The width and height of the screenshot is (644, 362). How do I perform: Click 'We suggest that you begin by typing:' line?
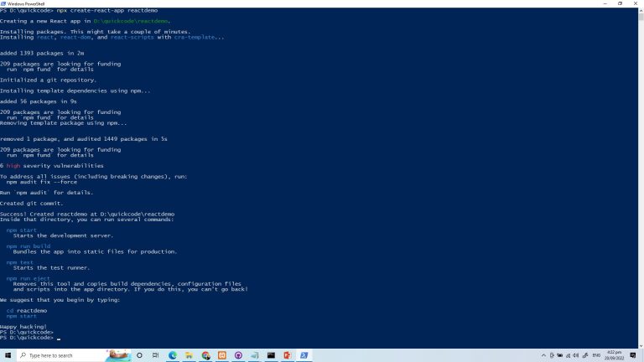pos(60,300)
